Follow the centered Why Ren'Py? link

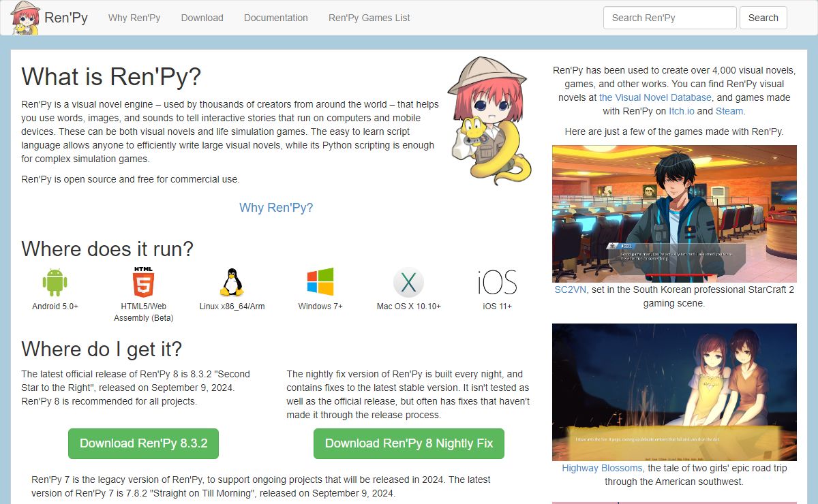pyautogui.click(x=276, y=208)
